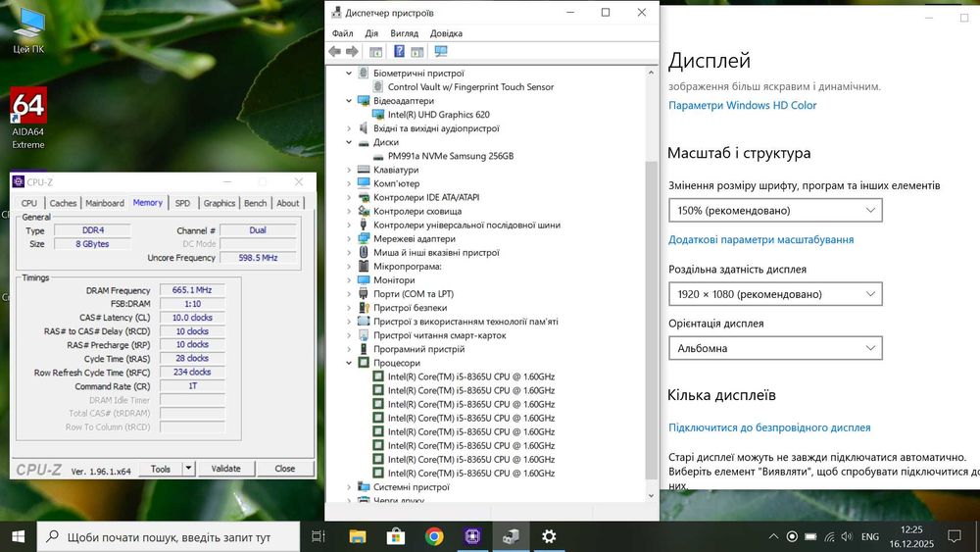Collapse the 'Процесори' tree node
The height and width of the screenshot is (552, 980).
pyautogui.click(x=349, y=363)
